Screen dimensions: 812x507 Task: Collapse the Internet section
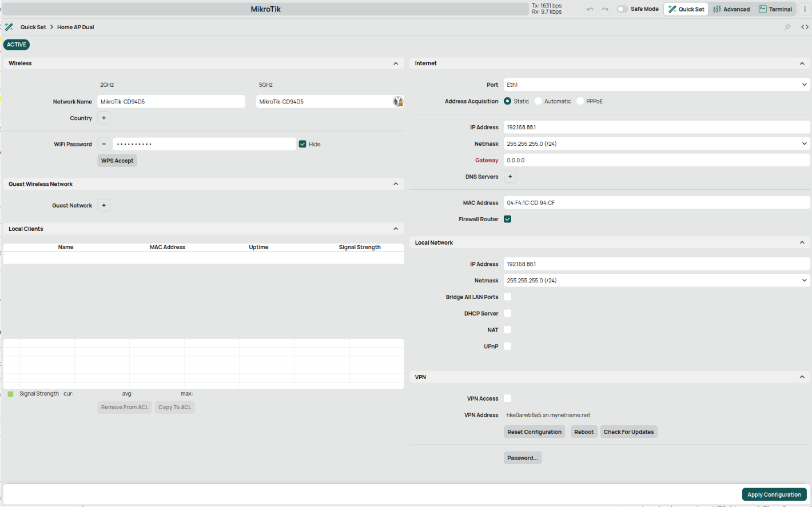point(802,63)
